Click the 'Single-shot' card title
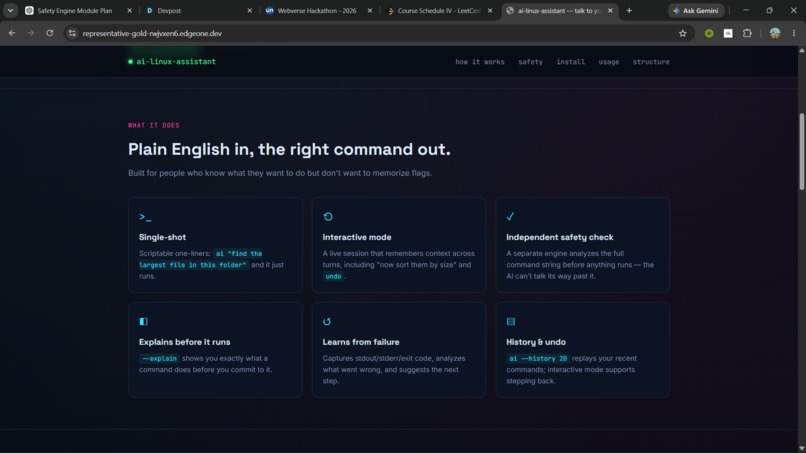This screenshot has width=806, height=453. tap(162, 237)
